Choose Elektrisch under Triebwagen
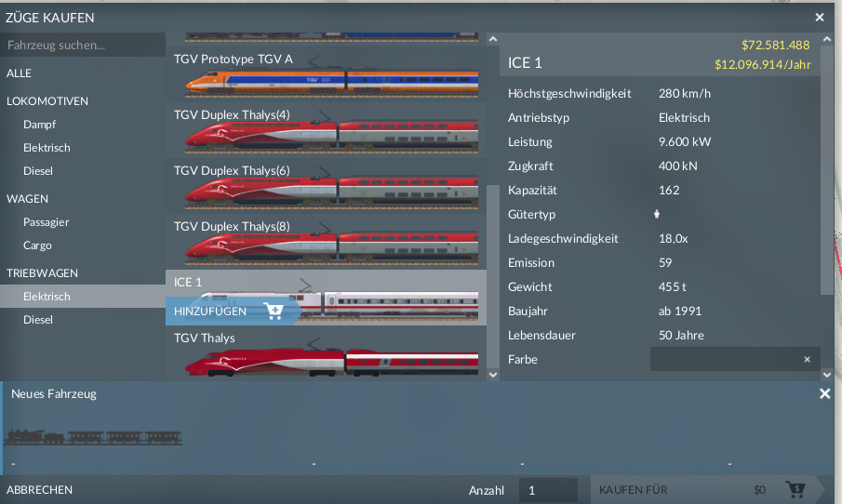Image resolution: width=842 pixels, height=504 pixels. coord(83,297)
